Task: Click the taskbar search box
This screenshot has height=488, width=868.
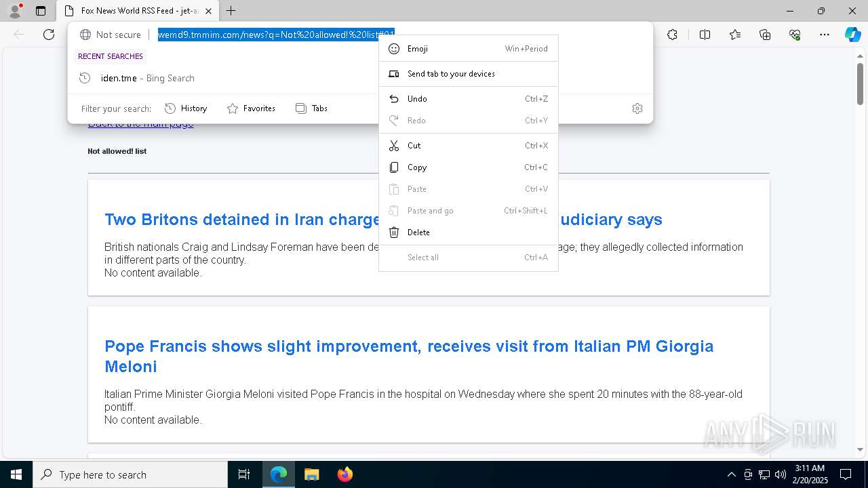Action: click(x=130, y=474)
